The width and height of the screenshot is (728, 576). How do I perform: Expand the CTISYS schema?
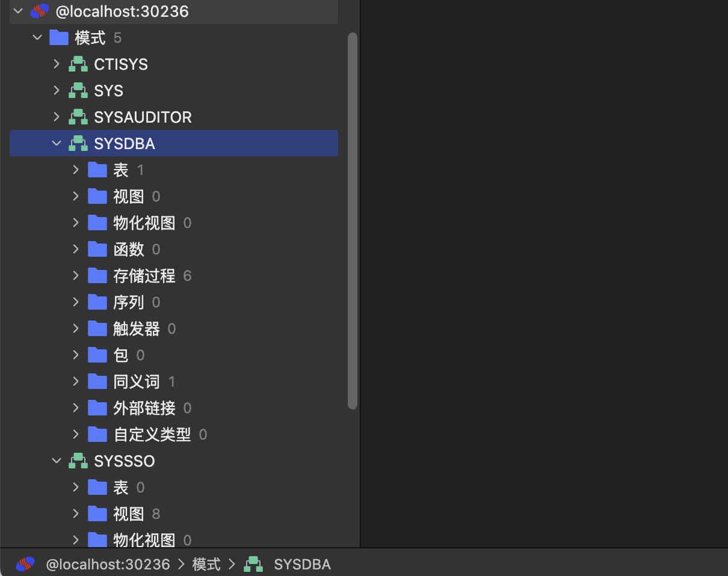pos(57,64)
